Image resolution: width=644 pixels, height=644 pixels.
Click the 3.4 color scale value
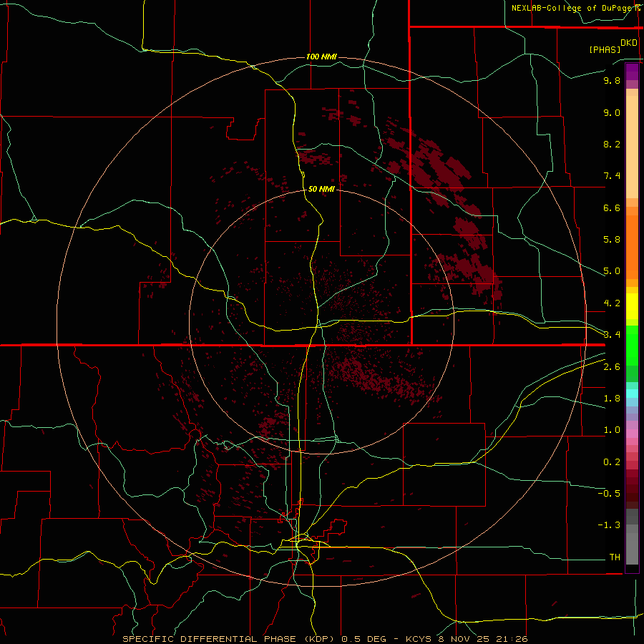(612, 335)
